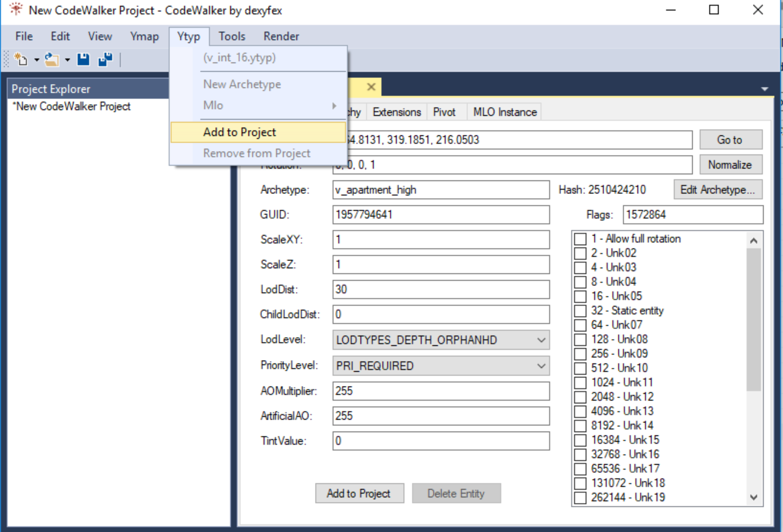
Task: Click the flags list scrollbar thumb
Action: [x=754, y=319]
